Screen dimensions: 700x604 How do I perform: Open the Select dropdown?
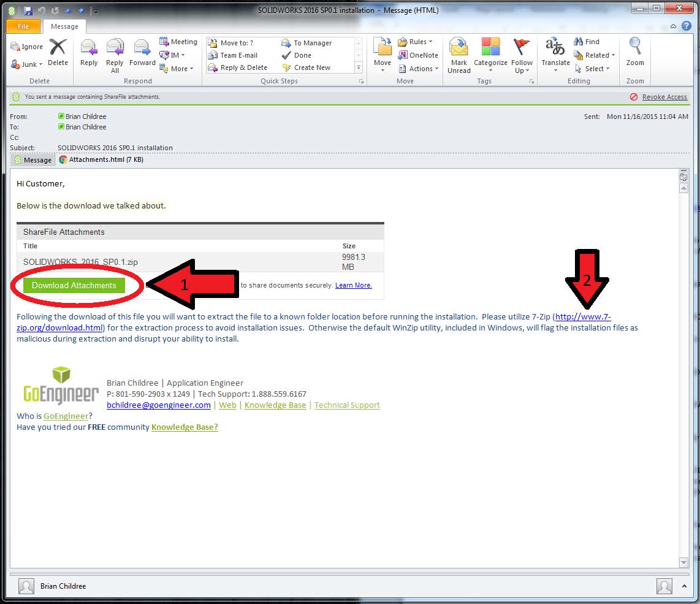pyautogui.click(x=592, y=68)
